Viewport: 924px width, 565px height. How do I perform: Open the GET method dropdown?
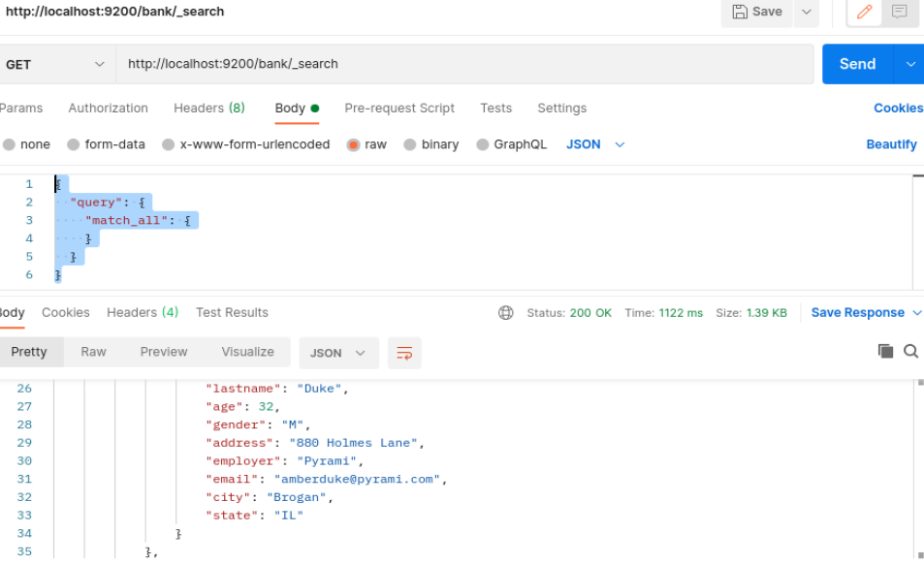click(53, 63)
